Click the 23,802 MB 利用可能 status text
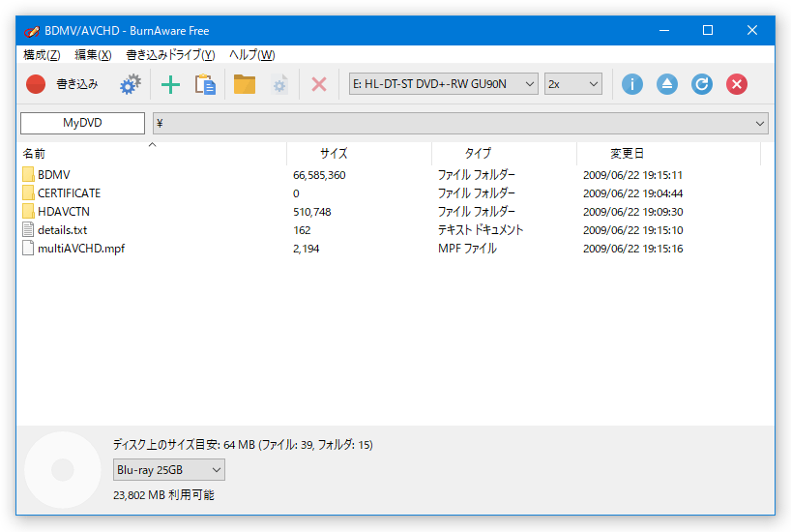 click(163, 494)
